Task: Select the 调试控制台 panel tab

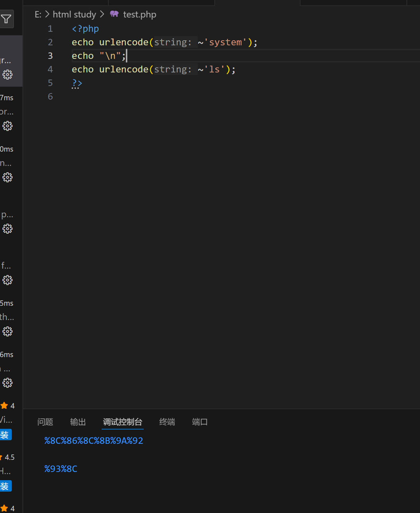Action: (123, 422)
